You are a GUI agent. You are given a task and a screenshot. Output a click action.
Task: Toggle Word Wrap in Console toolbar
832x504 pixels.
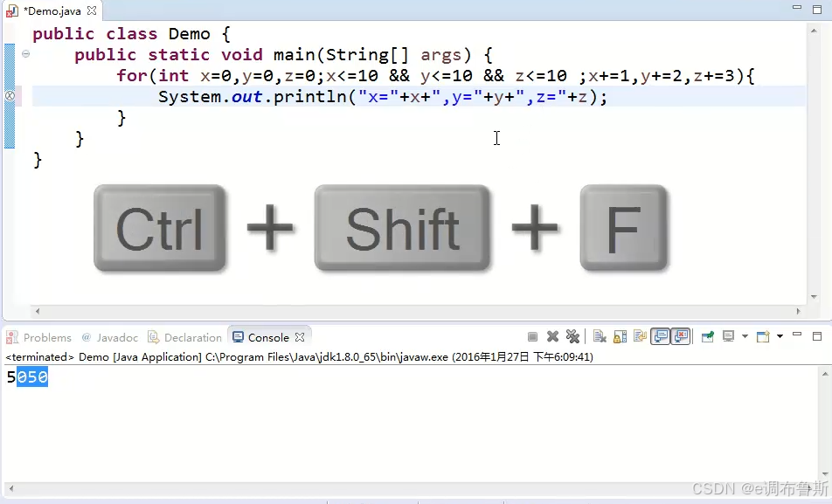point(640,337)
